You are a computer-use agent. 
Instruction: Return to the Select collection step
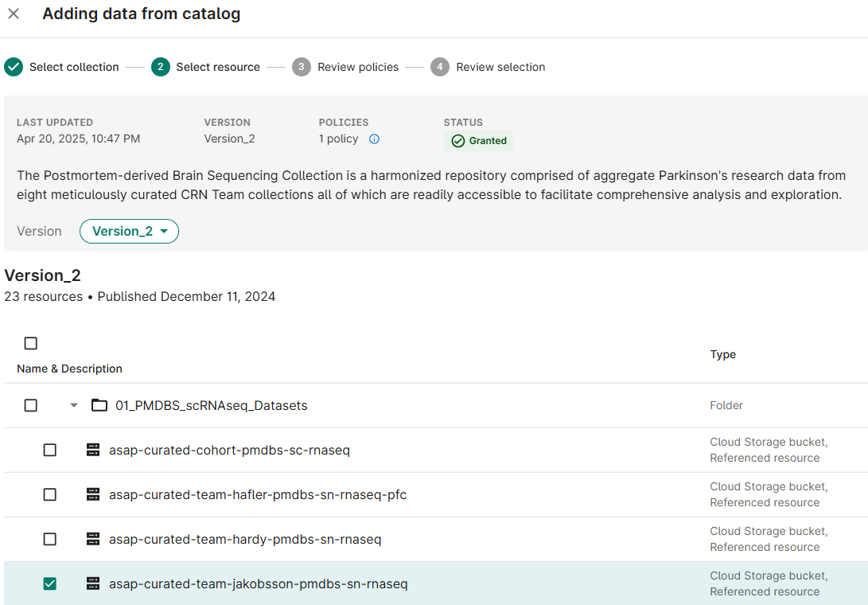73,67
